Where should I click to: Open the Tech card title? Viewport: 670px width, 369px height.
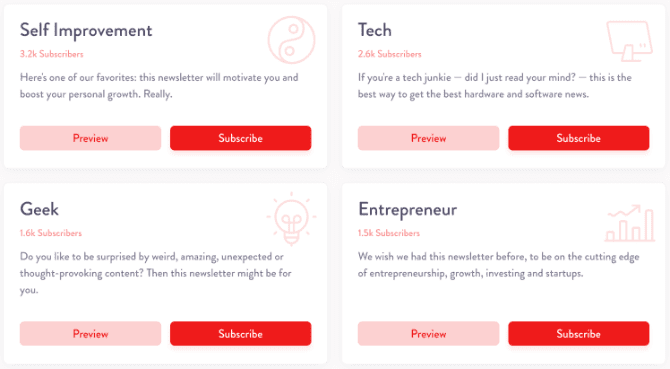tap(375, 30)
